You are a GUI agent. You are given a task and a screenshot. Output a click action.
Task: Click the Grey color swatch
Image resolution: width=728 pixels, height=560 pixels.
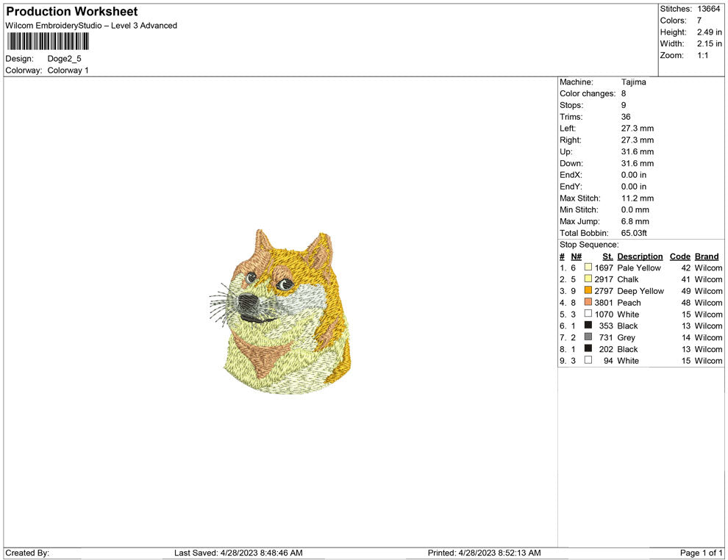tap(588, 337)
